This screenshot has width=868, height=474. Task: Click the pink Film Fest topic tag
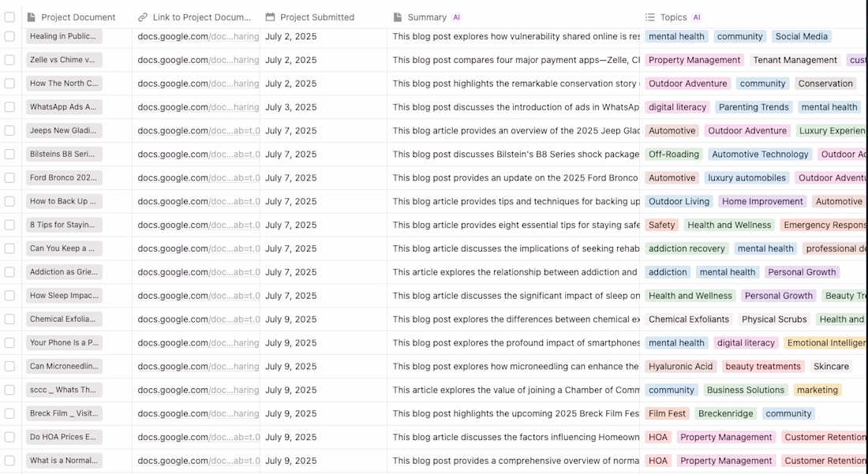click(x=667, y=413)
